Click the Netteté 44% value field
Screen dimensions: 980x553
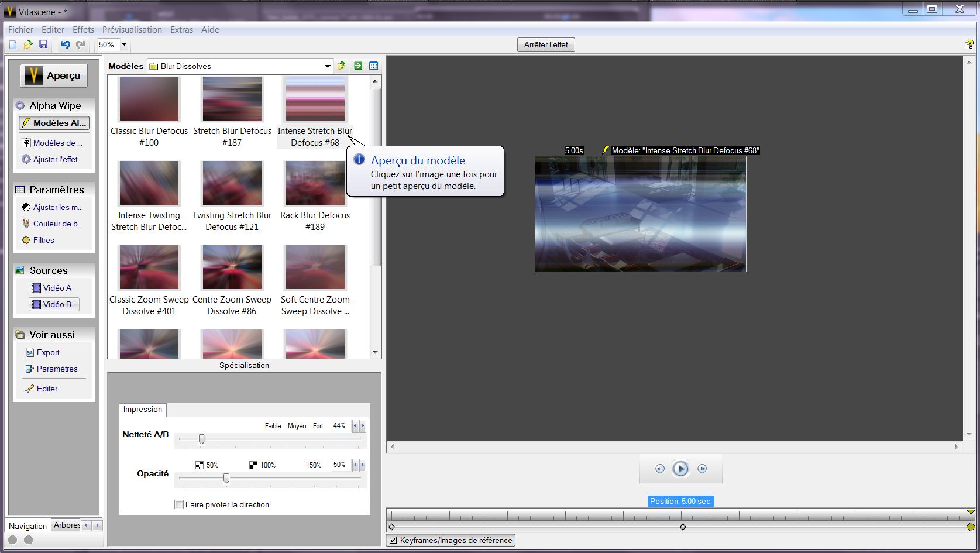pyautogui.click(x=341, y=425)
